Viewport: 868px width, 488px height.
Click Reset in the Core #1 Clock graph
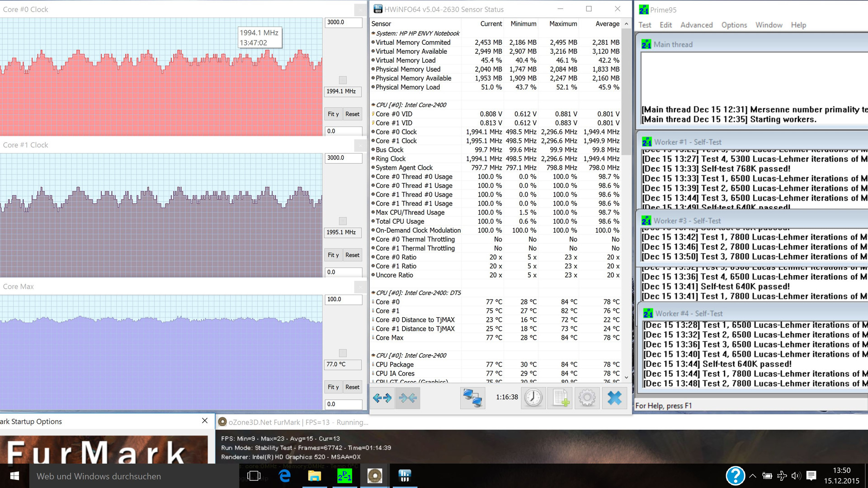[x=353, y=255]
